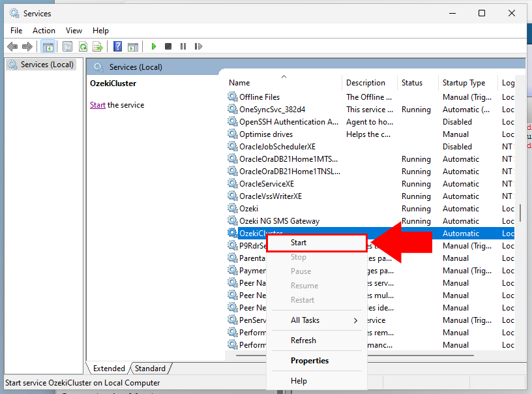Select the OpenSSH Authentication A... service
Image resolution: width=532 pixels, height=394 pixels.
point(370,122)
